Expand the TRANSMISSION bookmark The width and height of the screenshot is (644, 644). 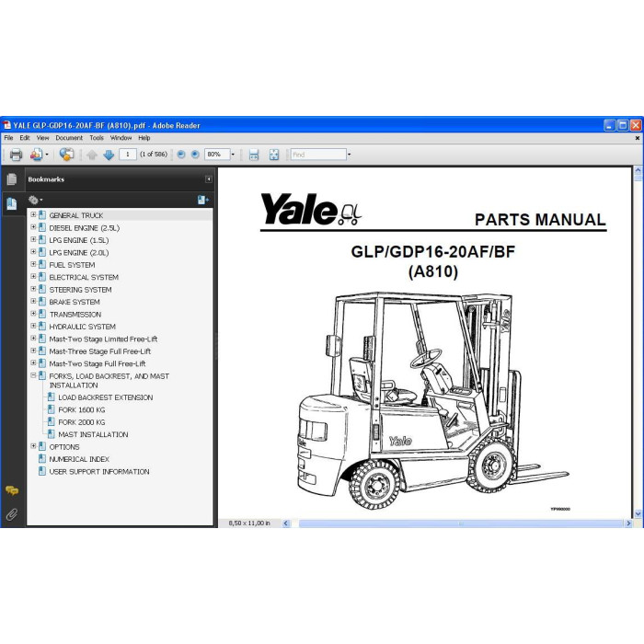(x=34, y=314)
